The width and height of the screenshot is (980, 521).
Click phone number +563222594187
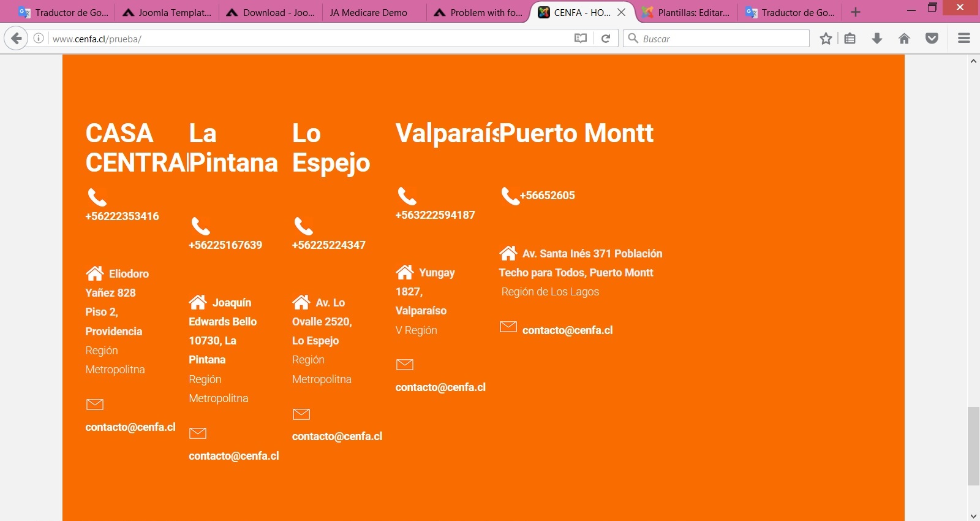[435, 215]
